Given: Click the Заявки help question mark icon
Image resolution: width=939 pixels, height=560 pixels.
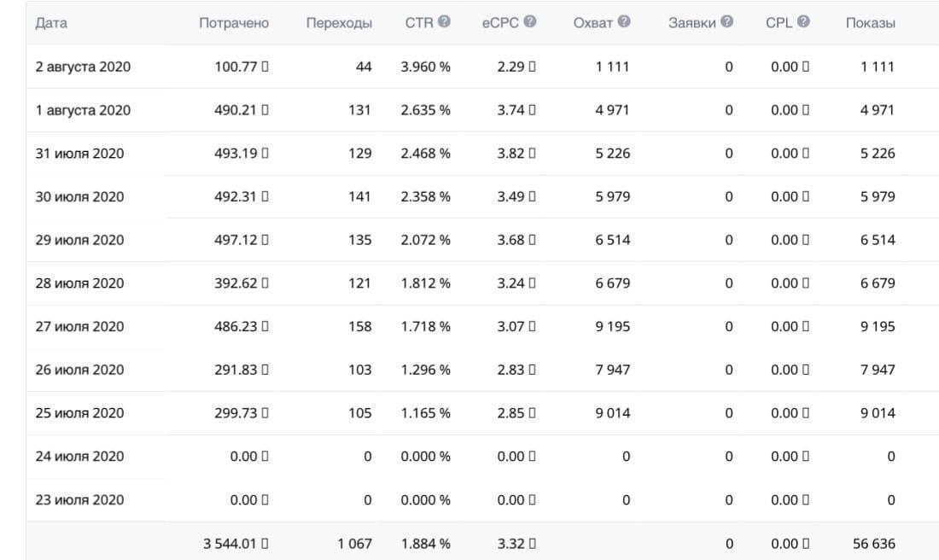Looking at the screenshot, I should coord(726,22).
